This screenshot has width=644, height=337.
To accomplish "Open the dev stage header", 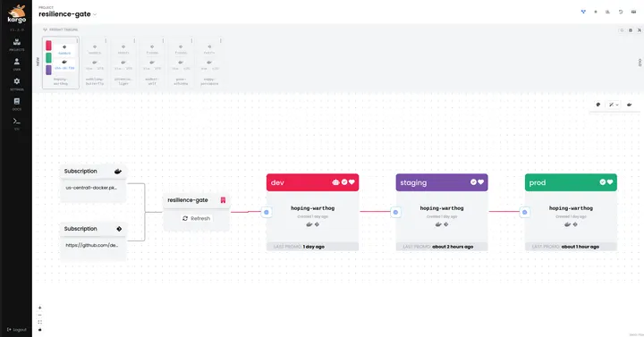I will (x=312, y=182).
